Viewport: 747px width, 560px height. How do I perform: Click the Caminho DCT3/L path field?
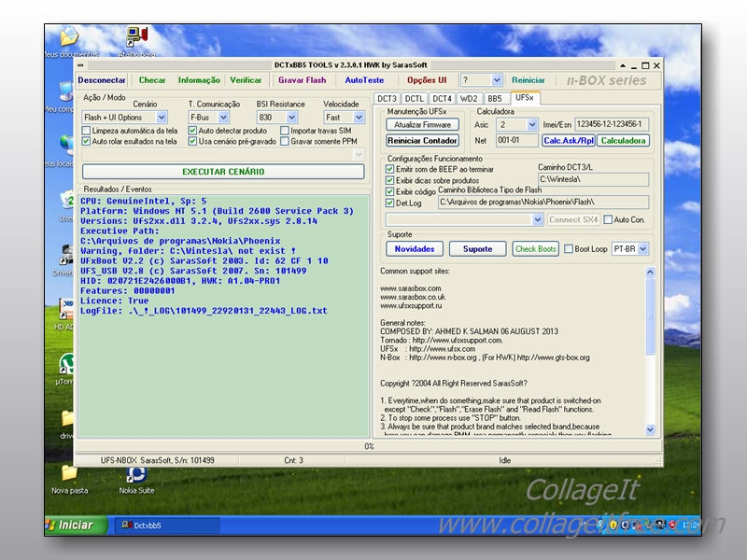pyautogui.click(x=593, y=179)
